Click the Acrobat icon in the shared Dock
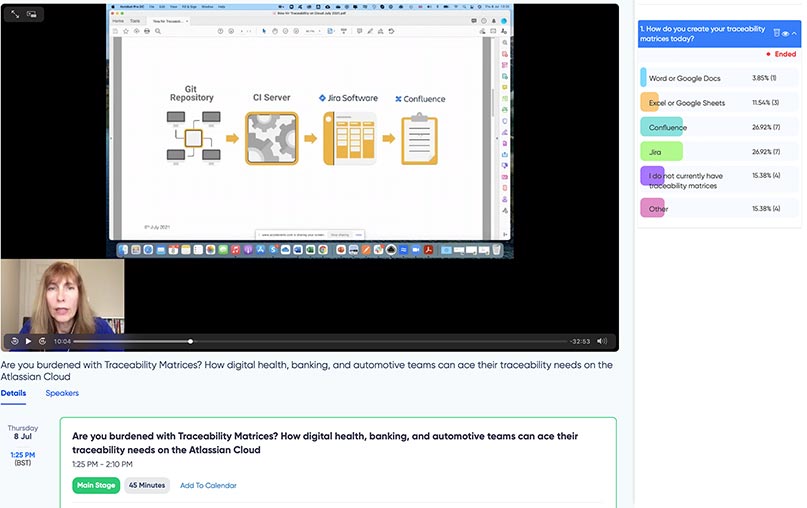Viewport: 807px width, 508px height. [428, 250]
